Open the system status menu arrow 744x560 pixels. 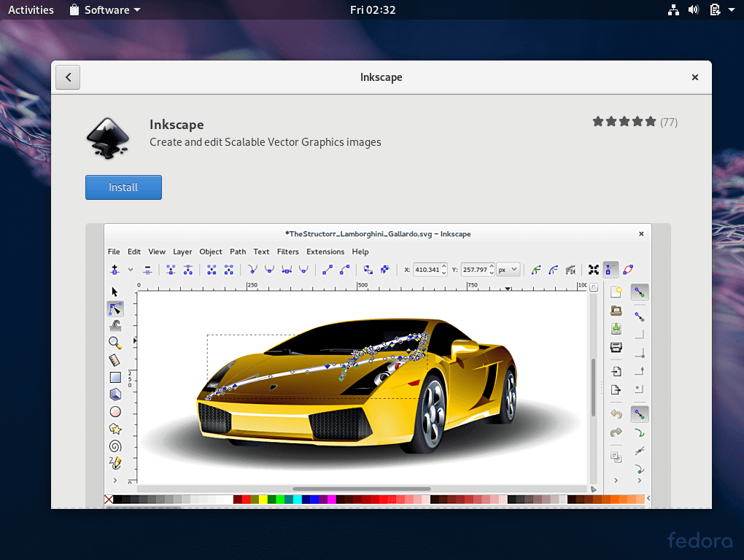click(x=731, y=10)
